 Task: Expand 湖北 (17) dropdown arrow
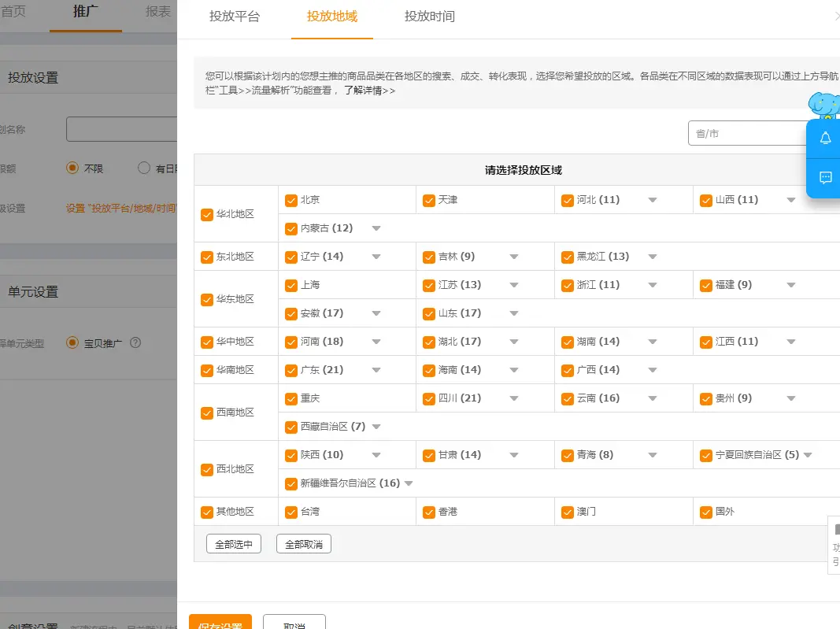tap(514, 342)
